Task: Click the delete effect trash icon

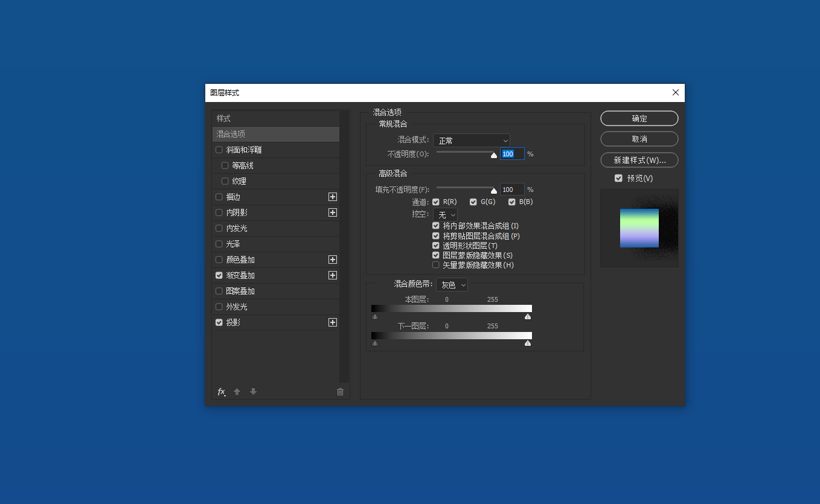Action: 340,392
